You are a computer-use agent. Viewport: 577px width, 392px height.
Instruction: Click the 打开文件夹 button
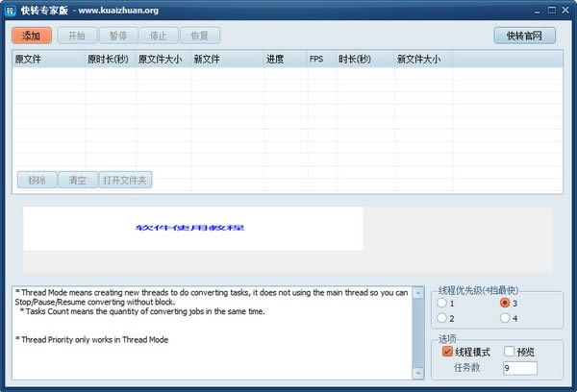coord(125,181)
